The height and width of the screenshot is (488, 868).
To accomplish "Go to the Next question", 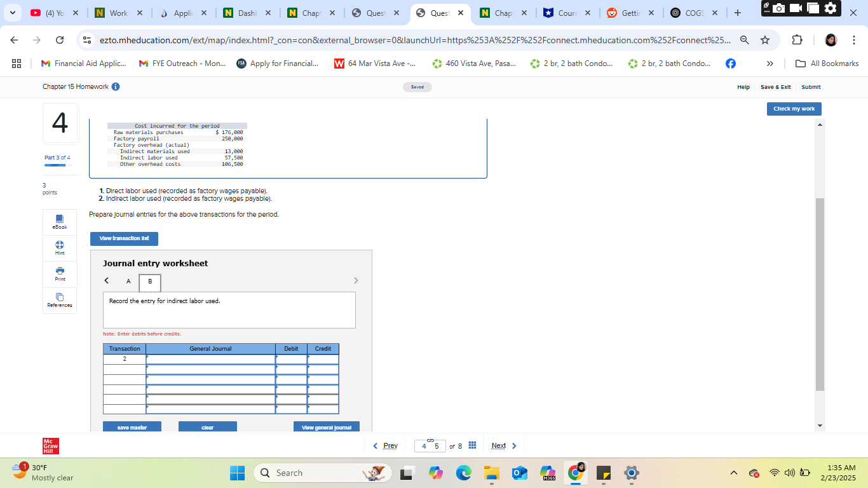I will click(x=505, y=445).
